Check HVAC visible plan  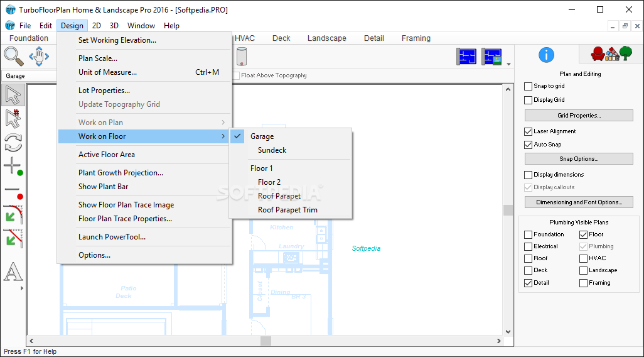click(583, 259)
